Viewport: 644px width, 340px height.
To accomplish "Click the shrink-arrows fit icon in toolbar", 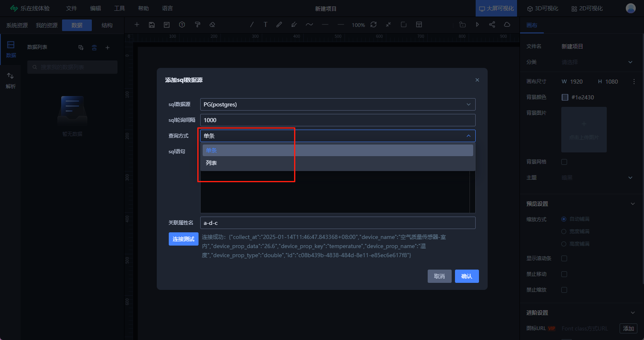I will 388,25.
